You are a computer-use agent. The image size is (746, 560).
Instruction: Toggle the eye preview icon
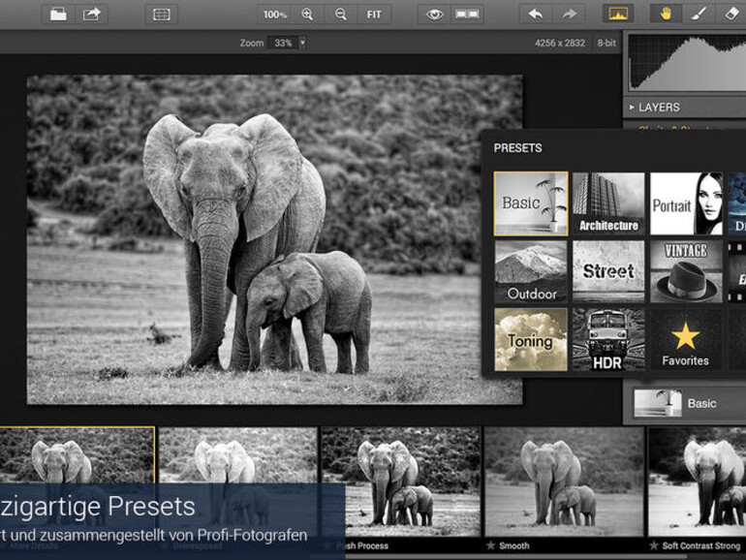[435, 15]
